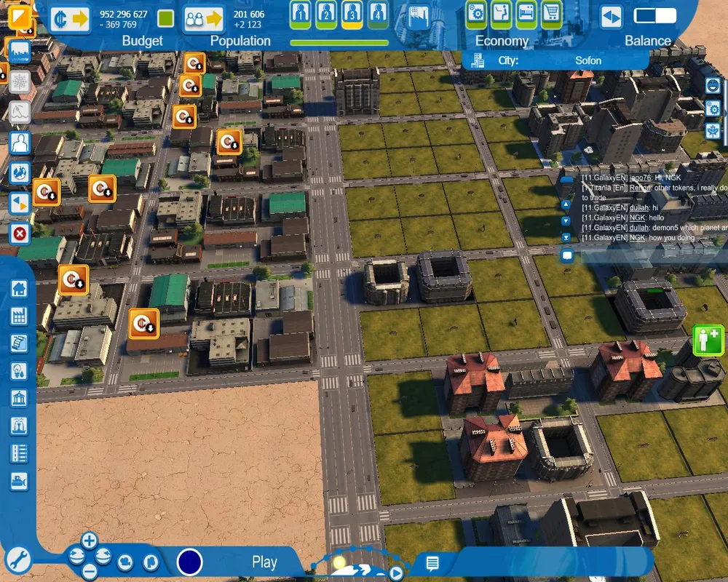This screenshot has height=582, width=728.
Task: Open the leisure fountain construction menu
Action: [19, 426]
